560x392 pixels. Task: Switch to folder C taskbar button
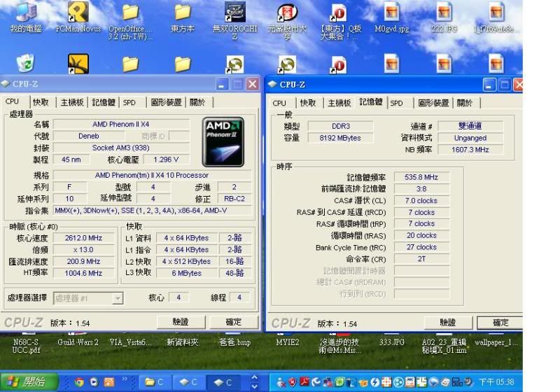click(155, 382)
